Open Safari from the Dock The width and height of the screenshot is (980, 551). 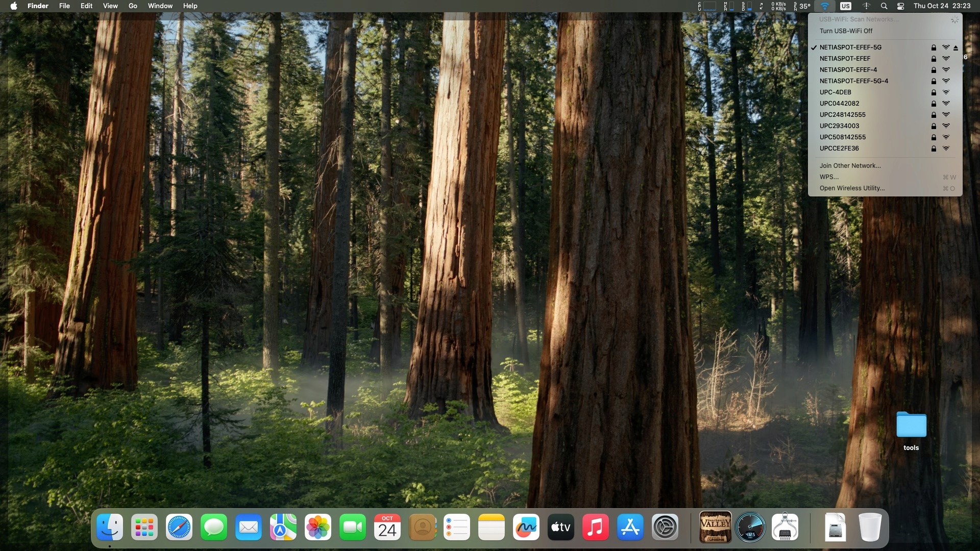pyautogui.click(x=179, y=528)
